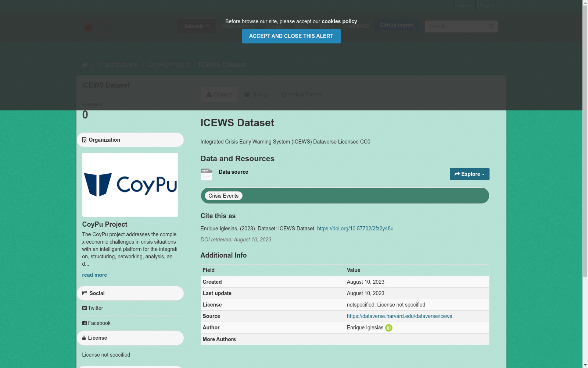
Task: Click the 'Cite this as' heading
Action: 218,216
